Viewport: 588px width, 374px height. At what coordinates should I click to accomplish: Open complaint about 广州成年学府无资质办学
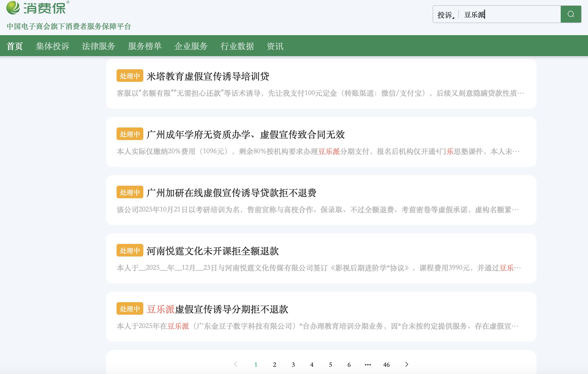[245, 135]
